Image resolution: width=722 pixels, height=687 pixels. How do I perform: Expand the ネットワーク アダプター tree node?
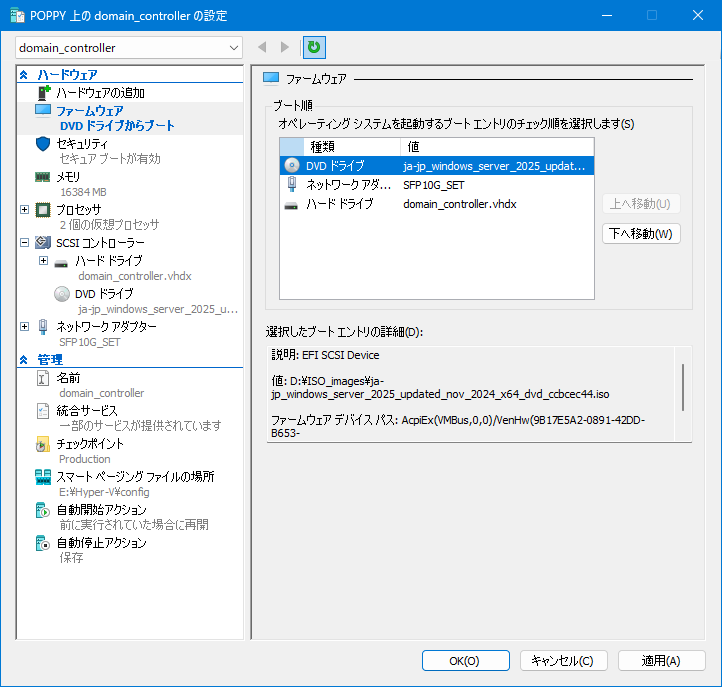[25, 326]
